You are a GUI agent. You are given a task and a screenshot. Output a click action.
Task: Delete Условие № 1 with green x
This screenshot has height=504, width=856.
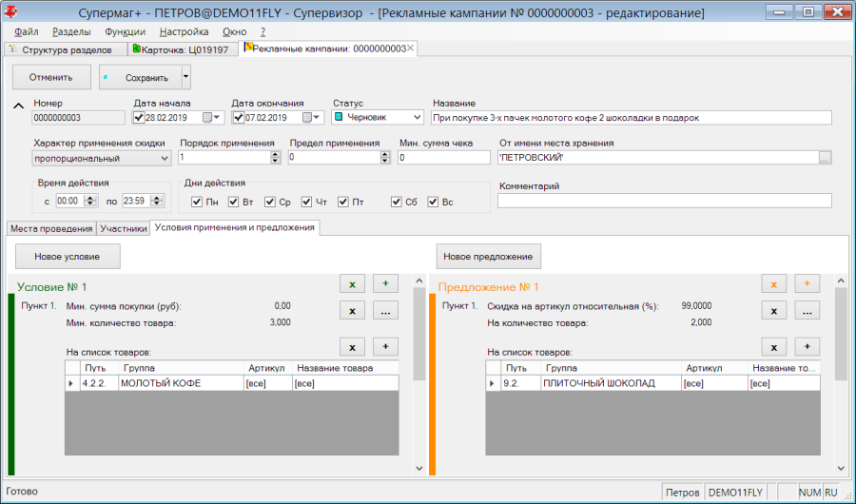[x=352, y=284]
